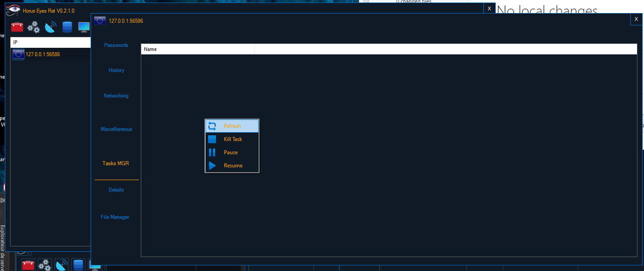Image resolution: width=644 pixels, height=271 pixels.
Task: Click the gears icon in the background designer window
Action: (x=45, y=265)
